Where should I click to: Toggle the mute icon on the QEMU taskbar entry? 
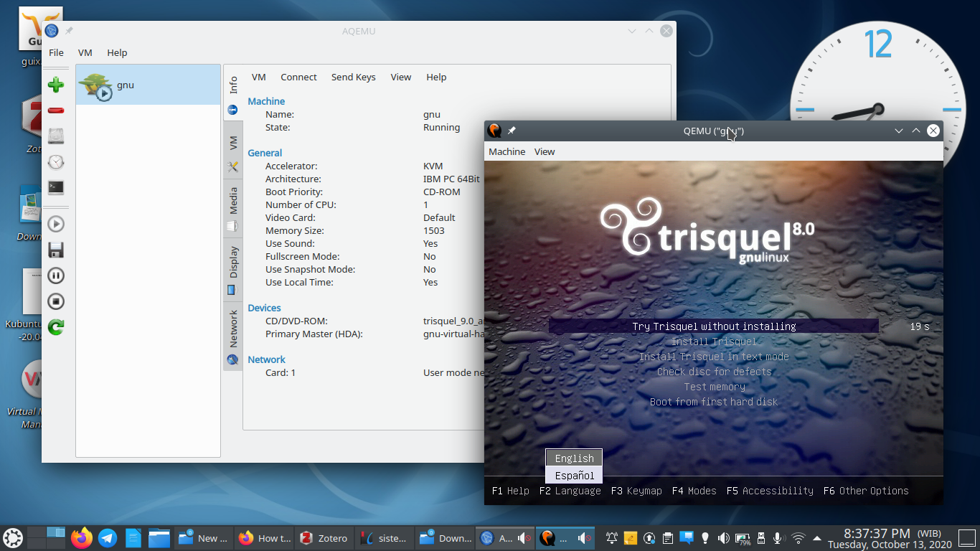click(586, 538)
